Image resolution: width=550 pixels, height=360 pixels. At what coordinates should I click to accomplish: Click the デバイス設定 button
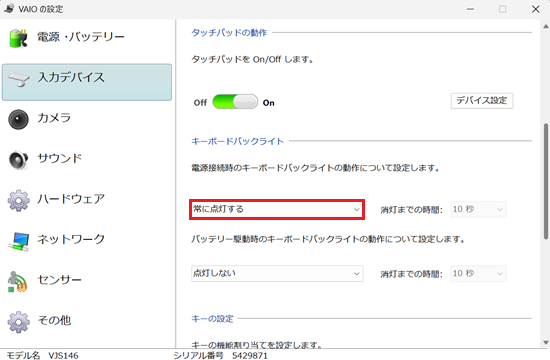[482, 101]
